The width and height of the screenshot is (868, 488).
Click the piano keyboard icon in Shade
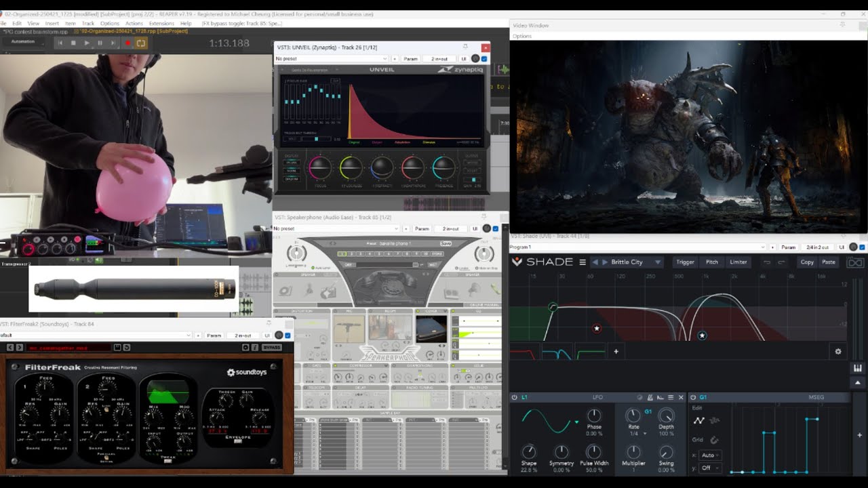[x=858, y=368]
